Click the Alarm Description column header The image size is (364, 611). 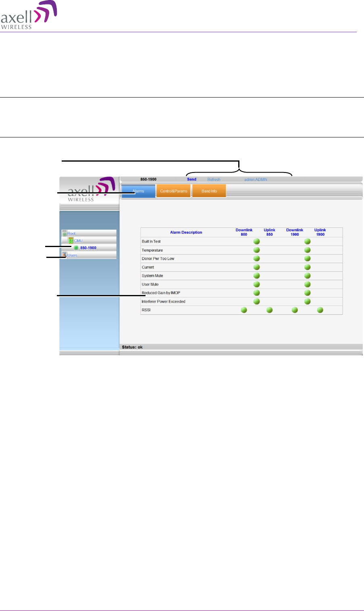tap(186, 232)
